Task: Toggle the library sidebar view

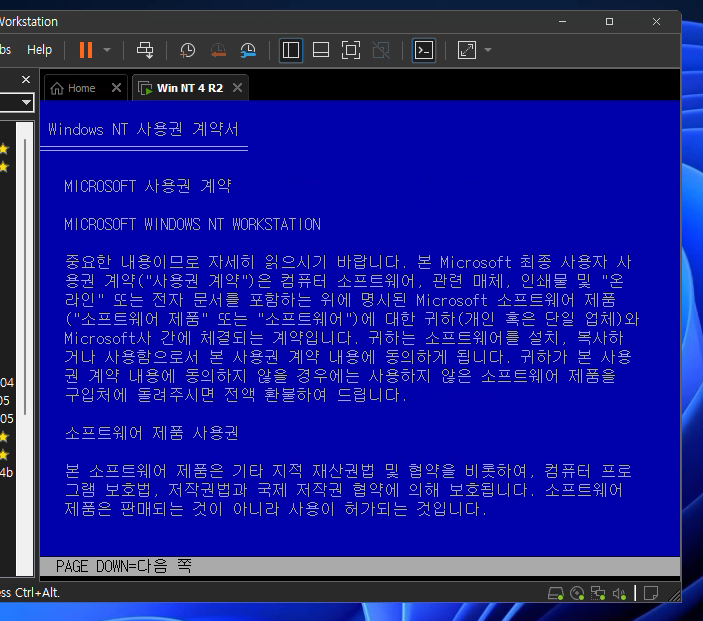Action: coord(291,50)
